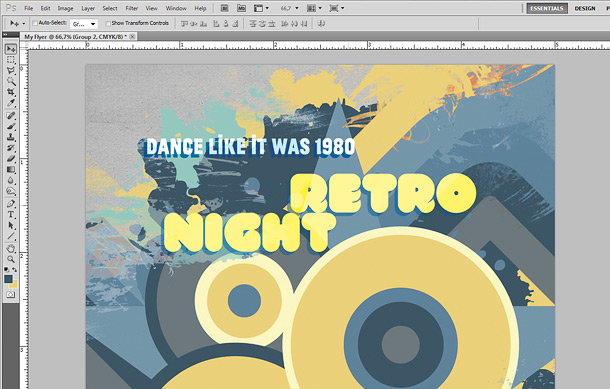Enable the Auto-Select checkbox
This screenshot has height=389, width=610.
[x=35, y=23]
